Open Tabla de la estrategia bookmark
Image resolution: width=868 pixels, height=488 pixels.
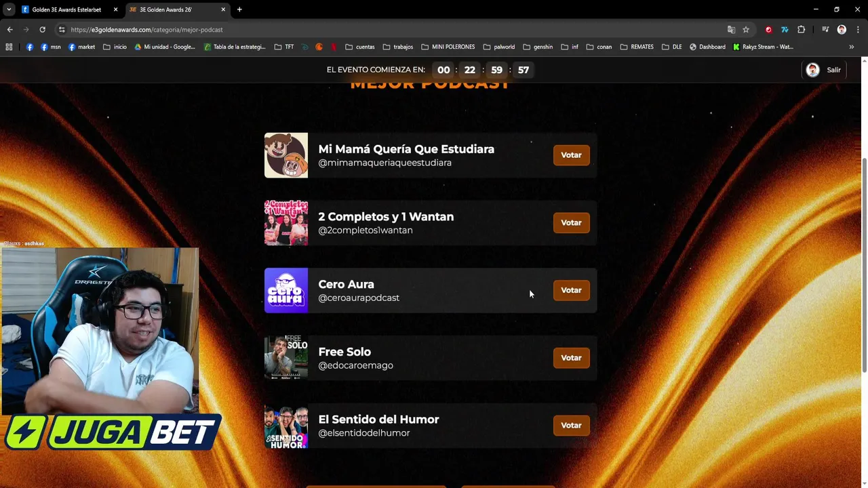[x=235, y=47]
